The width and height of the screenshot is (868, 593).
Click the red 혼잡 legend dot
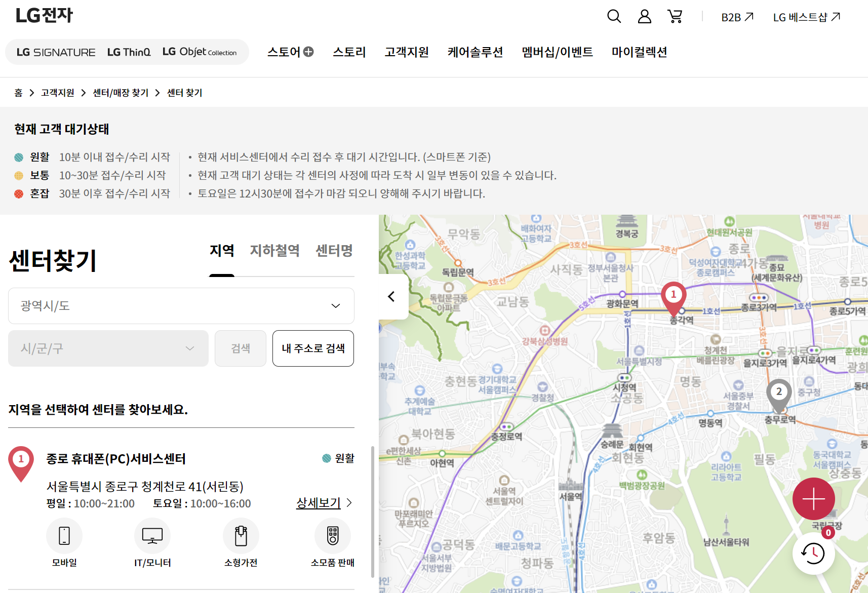19,194
